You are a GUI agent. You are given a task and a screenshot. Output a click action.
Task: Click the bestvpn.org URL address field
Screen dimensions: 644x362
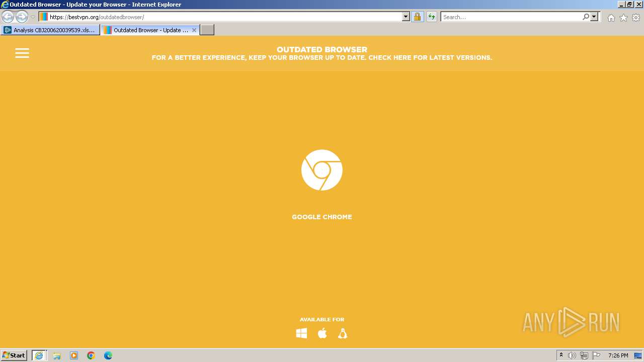(224, 17)
